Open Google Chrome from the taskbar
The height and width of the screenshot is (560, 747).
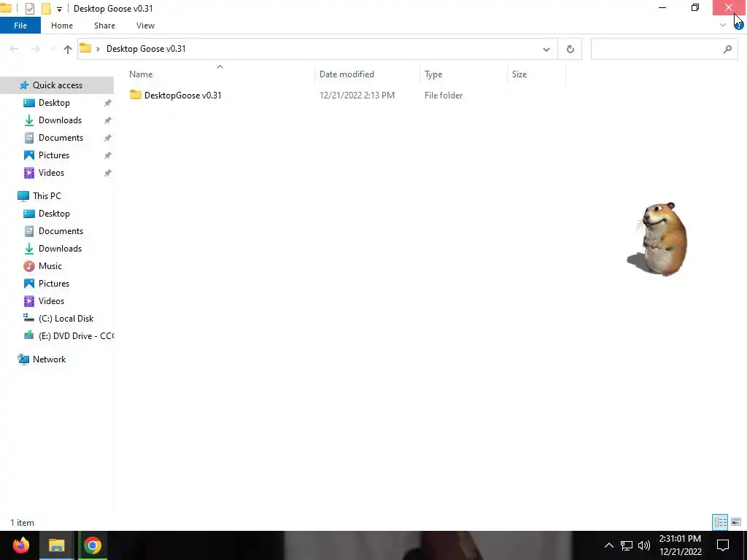coord(93,545)
